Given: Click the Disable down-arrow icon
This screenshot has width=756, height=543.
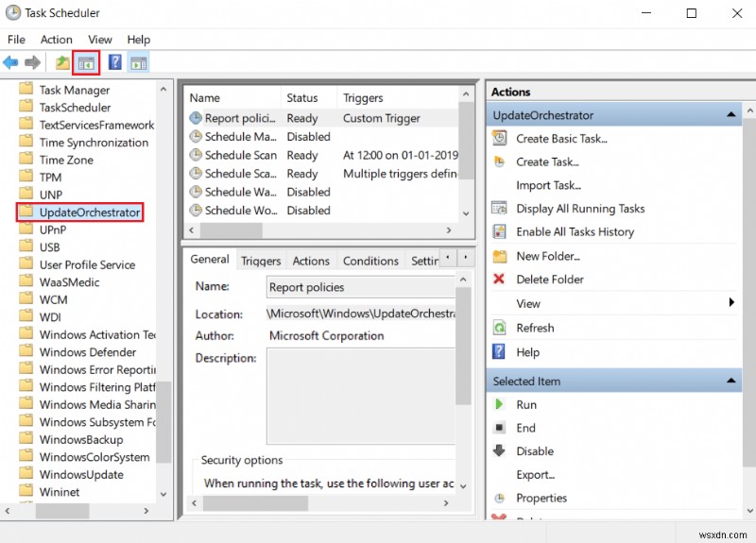Looking at the screenshot, I should point(499,450).
